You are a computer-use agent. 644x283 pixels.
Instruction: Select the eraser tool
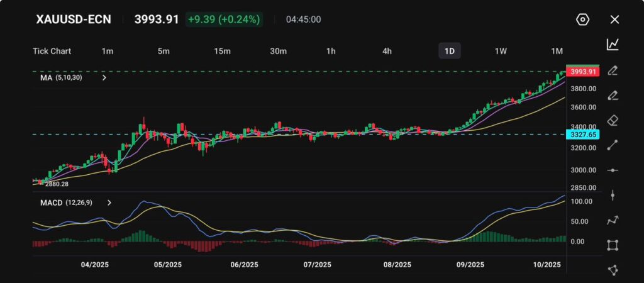[613, 120]
